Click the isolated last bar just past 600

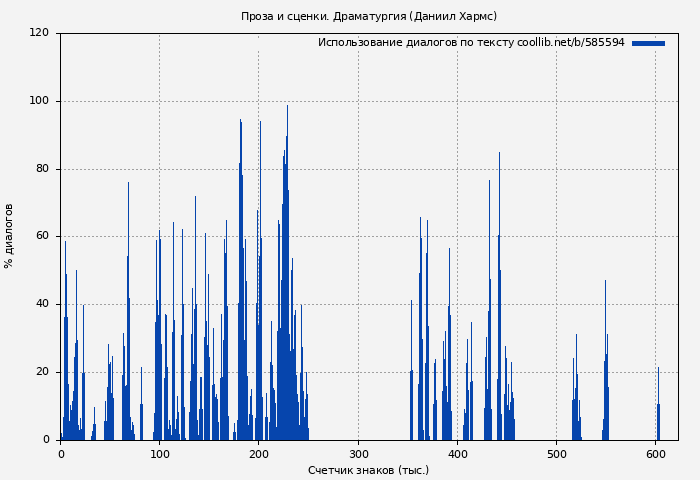coord(658,410)
